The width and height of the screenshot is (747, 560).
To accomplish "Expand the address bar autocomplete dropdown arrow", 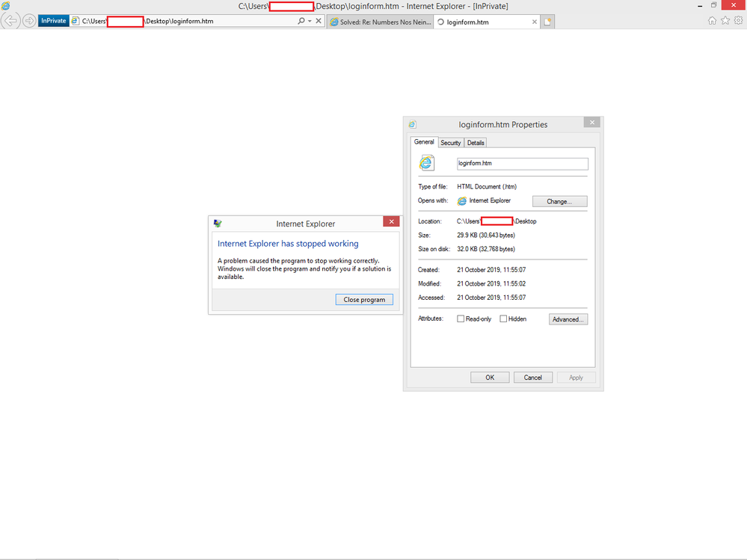I will [x=310, y=21].
